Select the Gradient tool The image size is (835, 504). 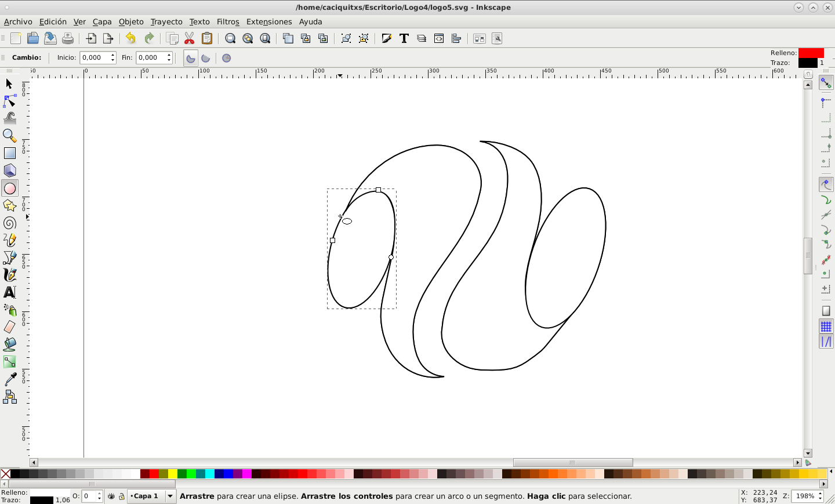9,362
